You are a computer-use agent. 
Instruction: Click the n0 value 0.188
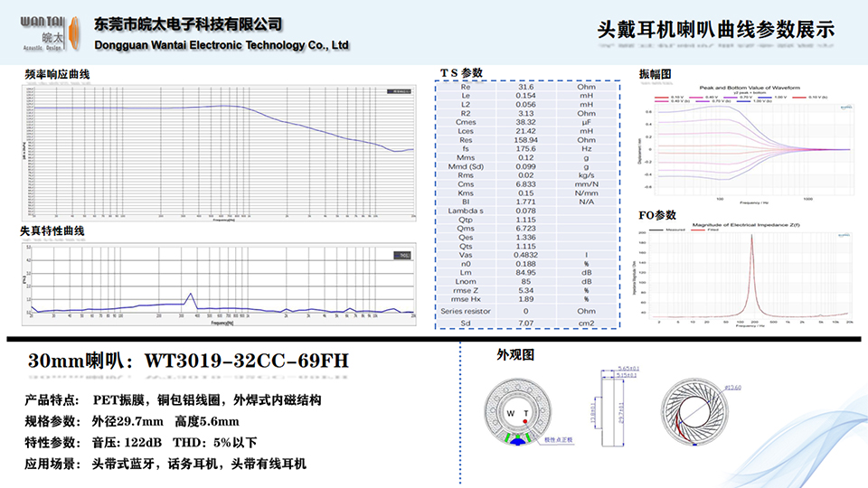526,264
